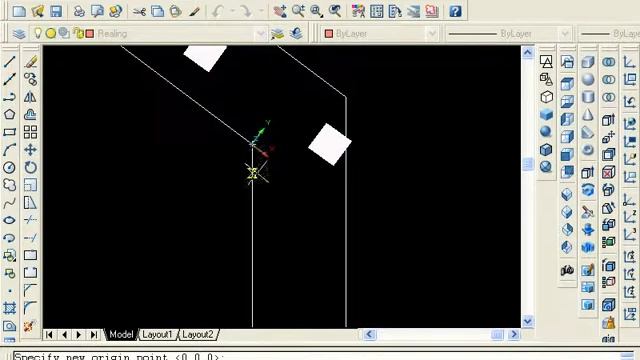Screen dimensions: 640x360
Task: Click the Cut scissors icon
Action: pyautogui.click(x=139, y=11)
